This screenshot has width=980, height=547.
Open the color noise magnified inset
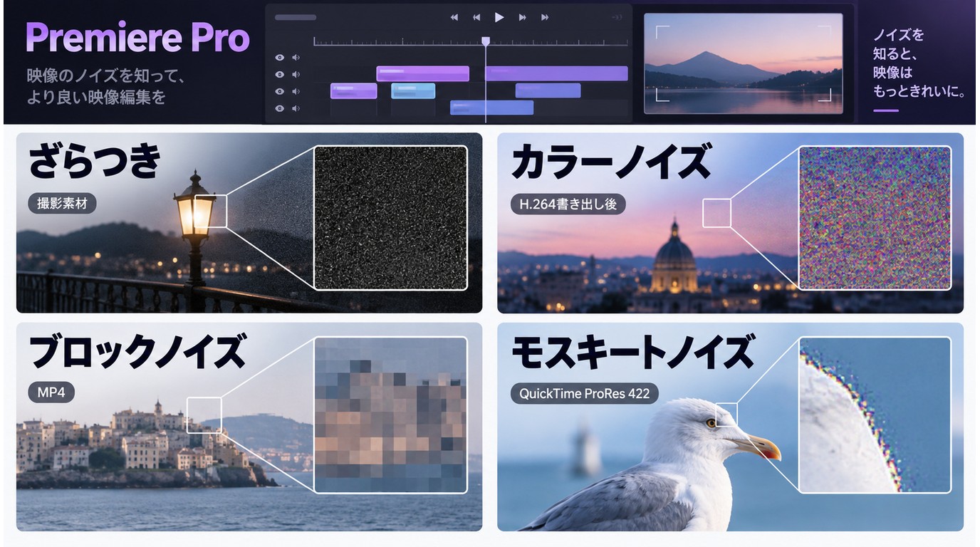[x=875, y=218]
